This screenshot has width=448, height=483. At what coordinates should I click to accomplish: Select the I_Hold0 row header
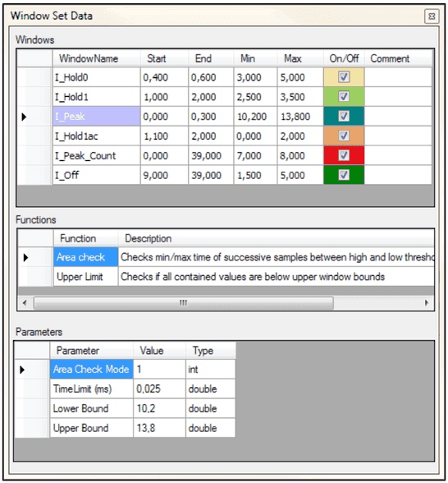pos(34,77)
